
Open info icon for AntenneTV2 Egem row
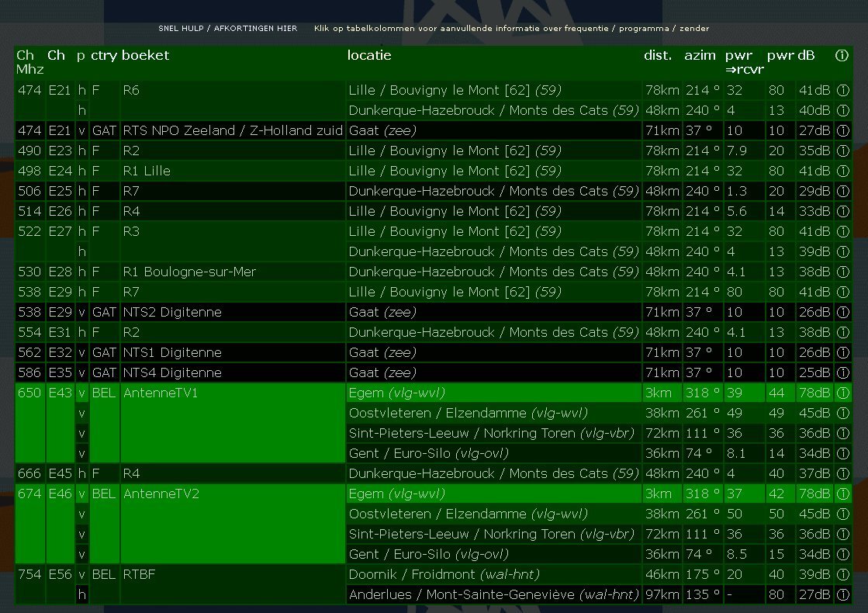coord(842,494)
